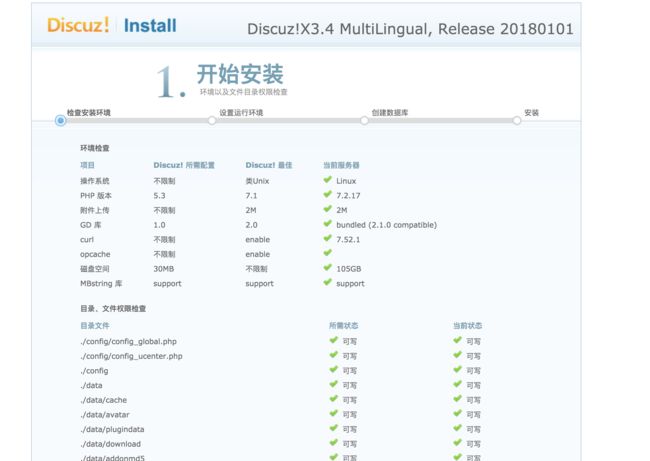Click the 创建数据库 step label
Image resolution: width=650 pixels, height=461 pixels.
pos(390,113)
